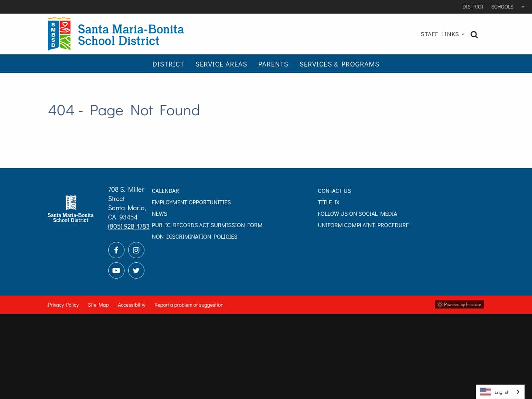
Task: Open the Employment Opportunities link
Action: click(x=191, y=202)
